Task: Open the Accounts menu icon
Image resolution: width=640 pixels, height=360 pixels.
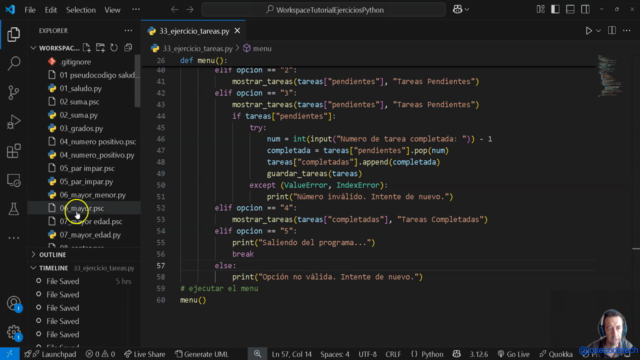Action: pos(13,303)
